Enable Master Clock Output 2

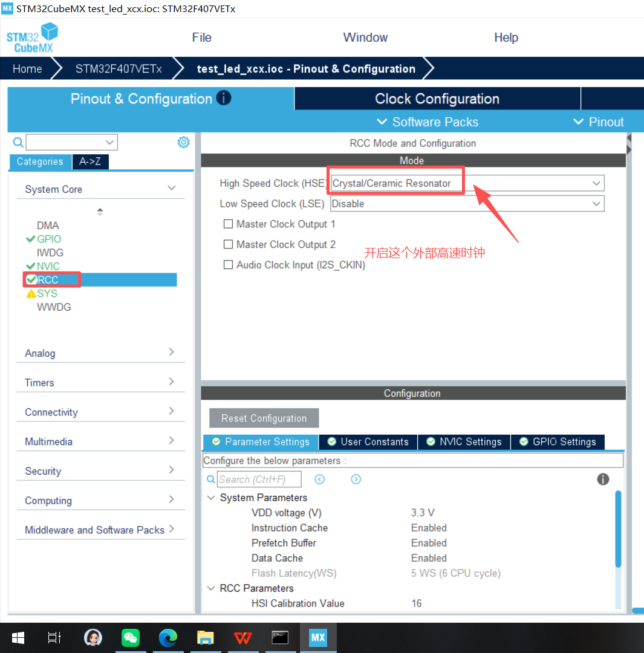point(229,244)
